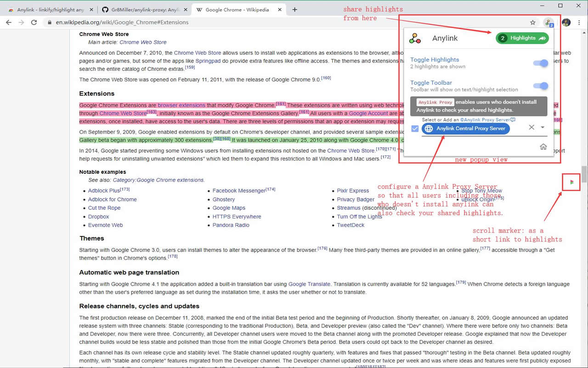Share highlights via the 2 Highlights button
588x368 pixels.
pyautogui.click(x=522, y=38)
